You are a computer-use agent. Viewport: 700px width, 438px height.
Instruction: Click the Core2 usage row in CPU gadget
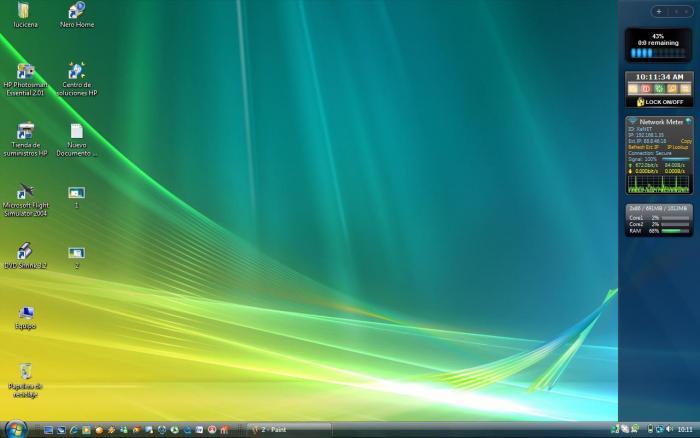659,224
